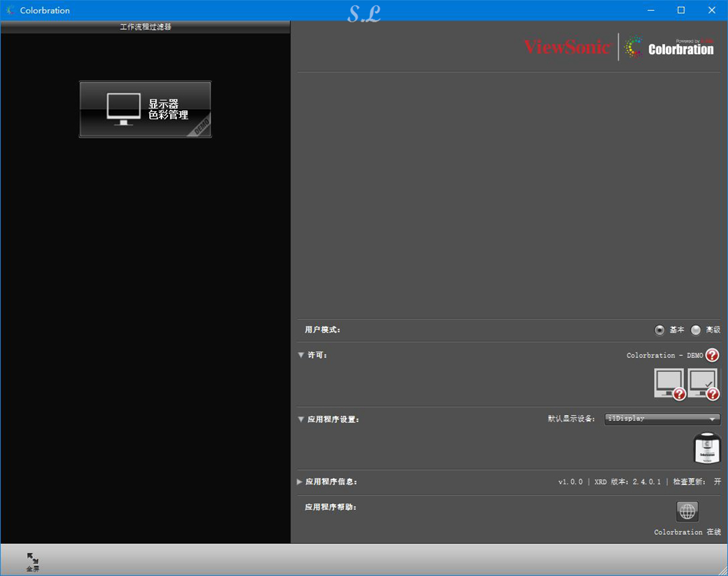Open the 显示器色彩管理 workflow button
The image size is (728, 576).
pos(145,109)
